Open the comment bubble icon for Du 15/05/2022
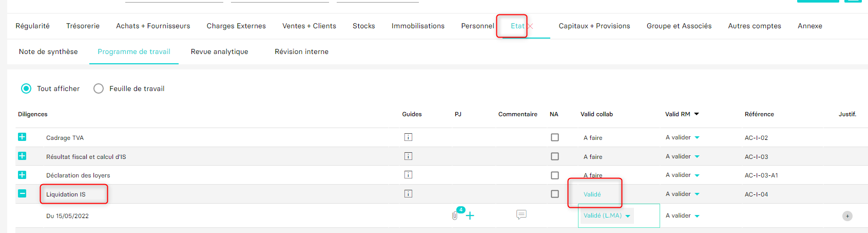This screenshot has height=233, width=868. coord(522,214)
